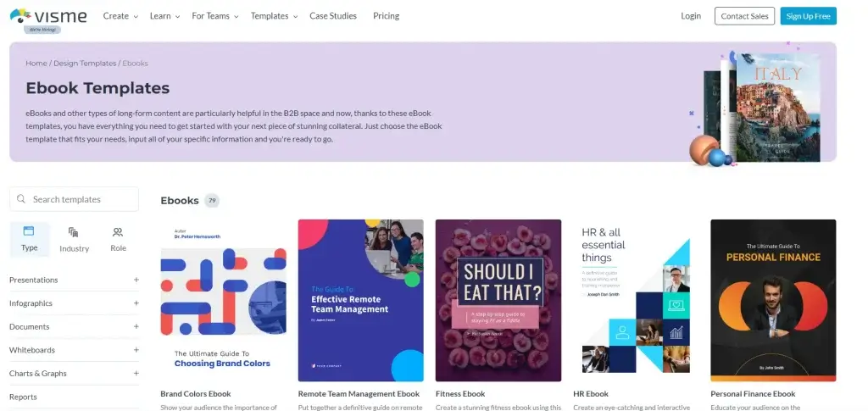Open the Fitness Ebook thumbnail

[498, 301]
